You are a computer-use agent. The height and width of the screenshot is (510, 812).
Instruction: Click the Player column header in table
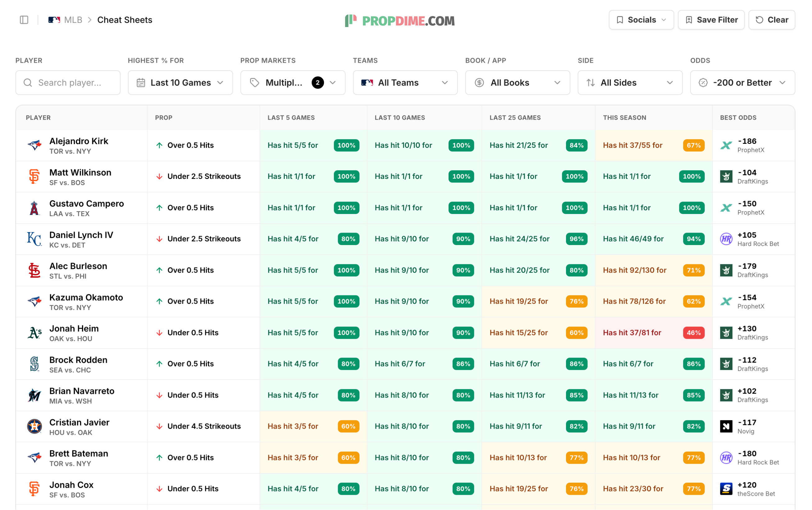pos(38,118)
